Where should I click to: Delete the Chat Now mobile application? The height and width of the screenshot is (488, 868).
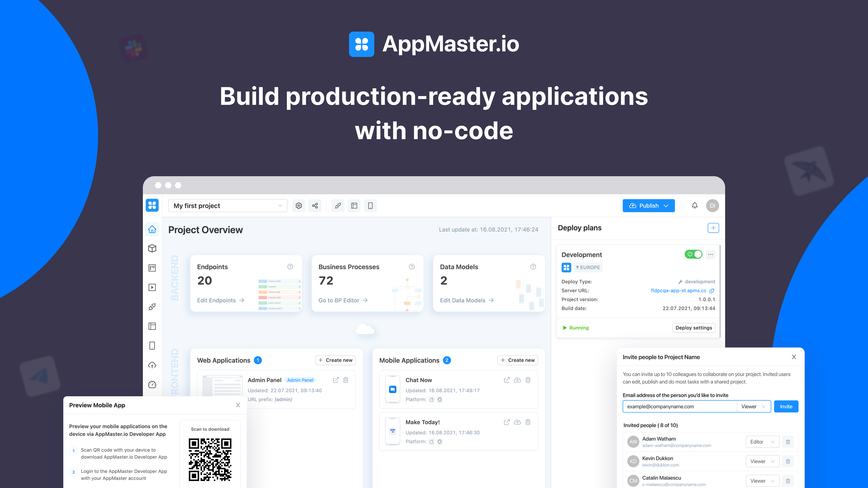pos(528,380)
